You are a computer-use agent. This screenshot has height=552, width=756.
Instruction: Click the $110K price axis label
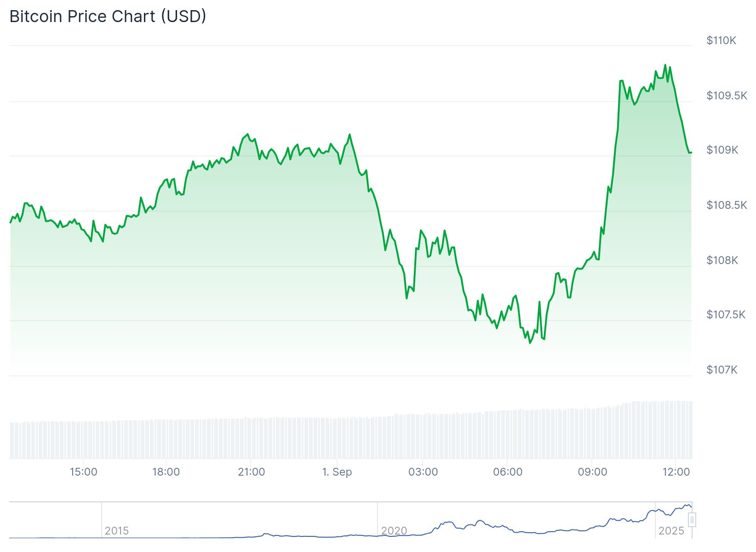pyautogui.click(x=721, y=40)
